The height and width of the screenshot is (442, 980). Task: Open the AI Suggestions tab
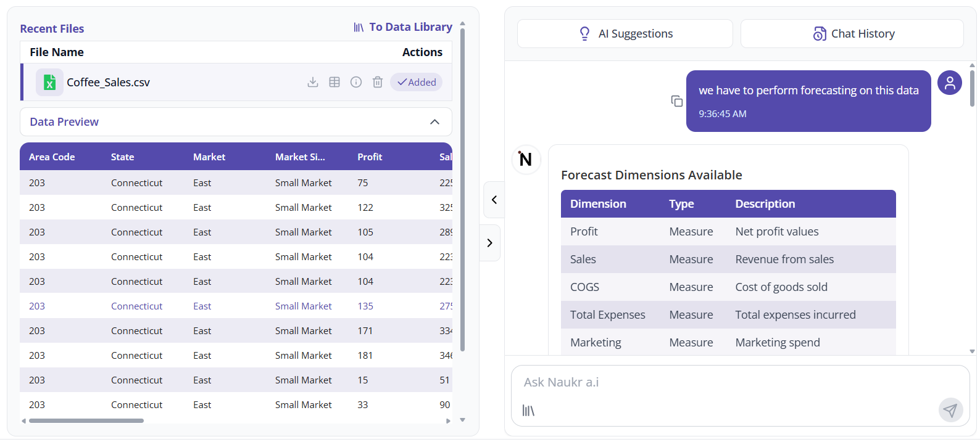[625, 34]
